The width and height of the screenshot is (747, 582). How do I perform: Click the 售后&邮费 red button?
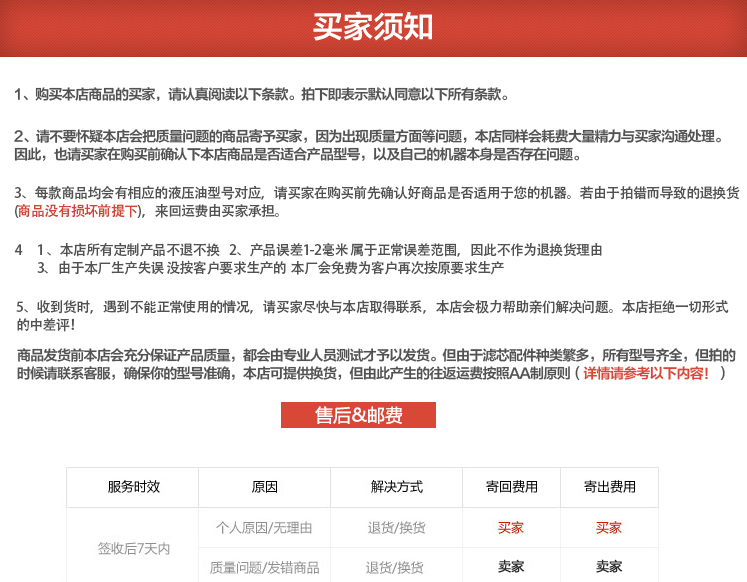[358, 415]
